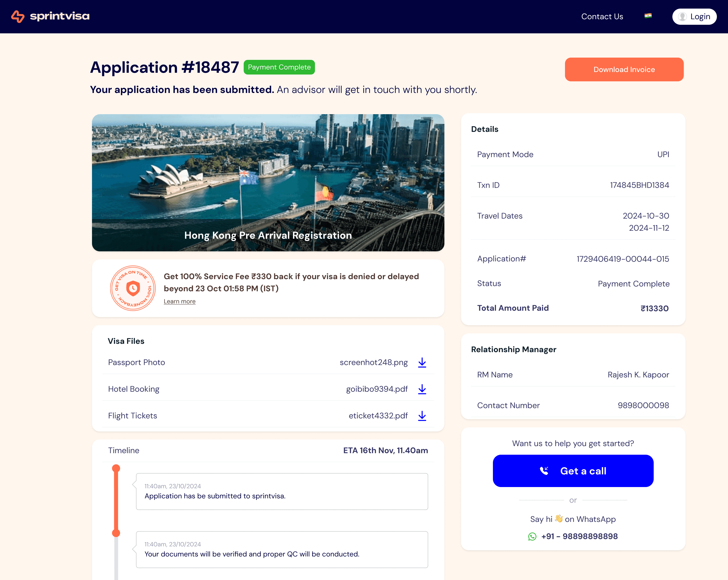Screen dimensions: 728x580
Task: Click the phone icon in Get a call
Action: pyautogui.click(x=544, y=471)
